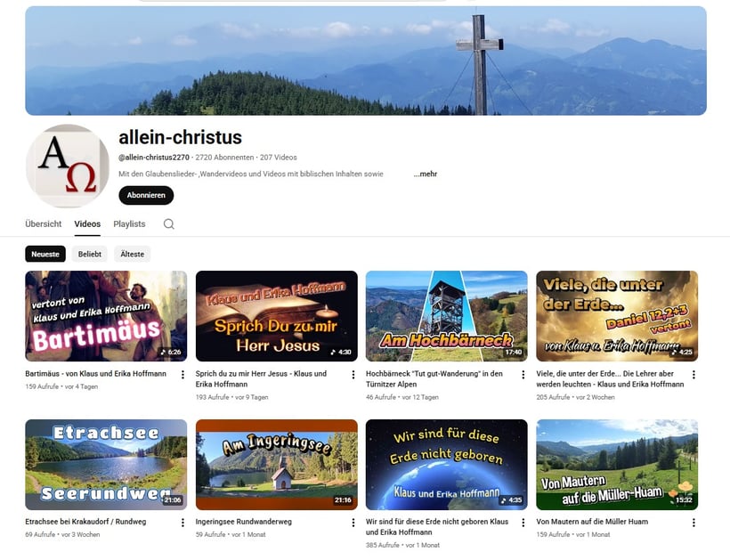Open options menu for Von Mautern video
The width and height of the screenshot is (730, 560).
[693, 523]
